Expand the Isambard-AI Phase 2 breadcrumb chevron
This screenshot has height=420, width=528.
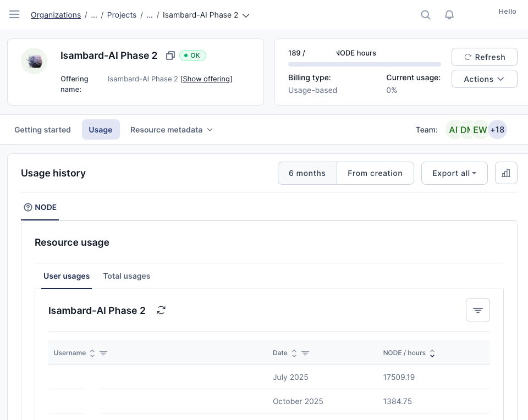(x=246, y=15)
